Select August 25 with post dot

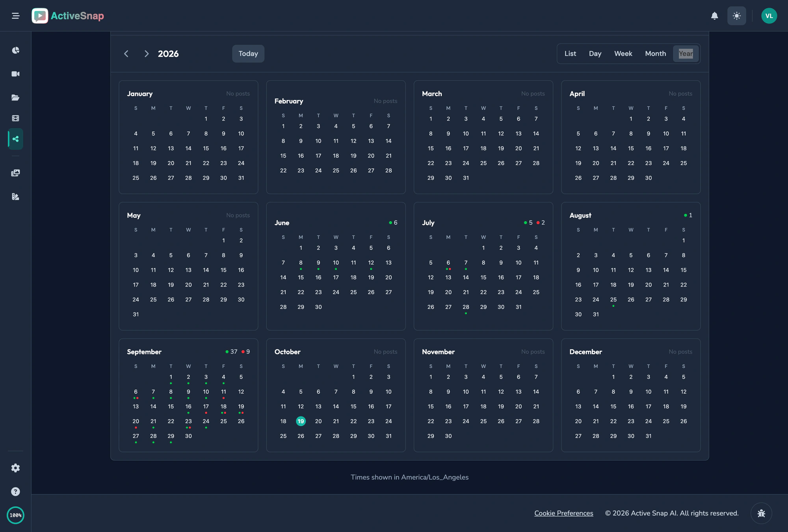pos(613,300)
